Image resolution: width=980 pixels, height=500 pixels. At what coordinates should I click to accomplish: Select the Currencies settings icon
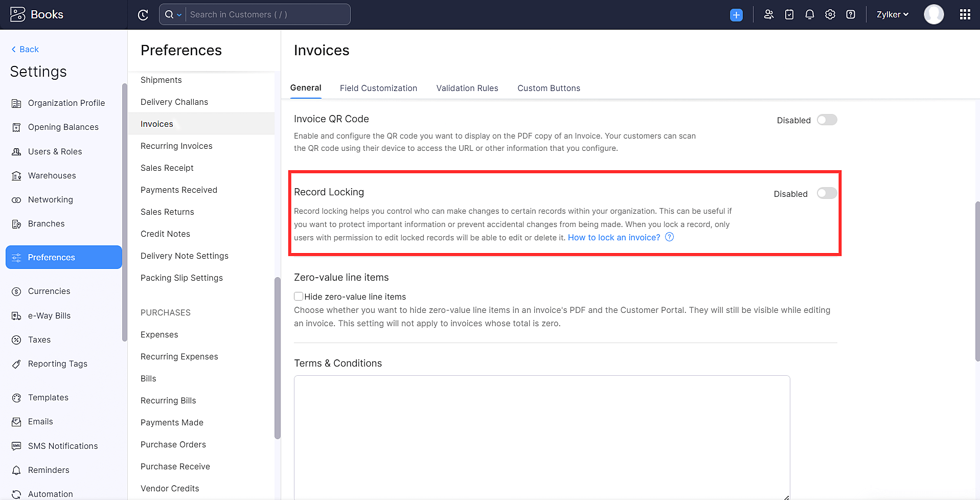coord(16,291)
